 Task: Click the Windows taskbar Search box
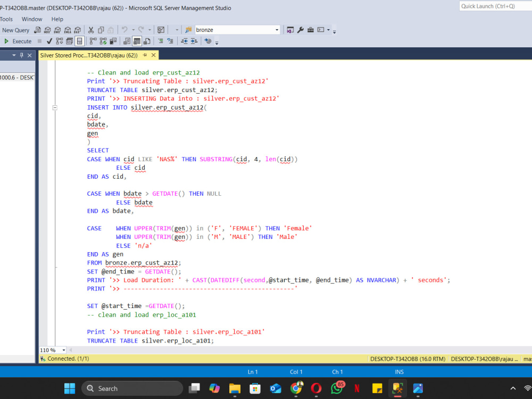tap(132, 388)
